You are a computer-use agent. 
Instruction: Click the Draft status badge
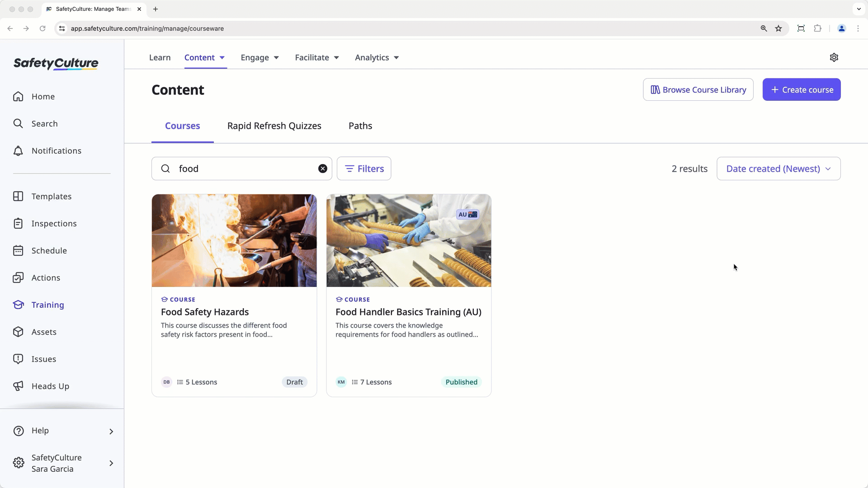(295, 382)
